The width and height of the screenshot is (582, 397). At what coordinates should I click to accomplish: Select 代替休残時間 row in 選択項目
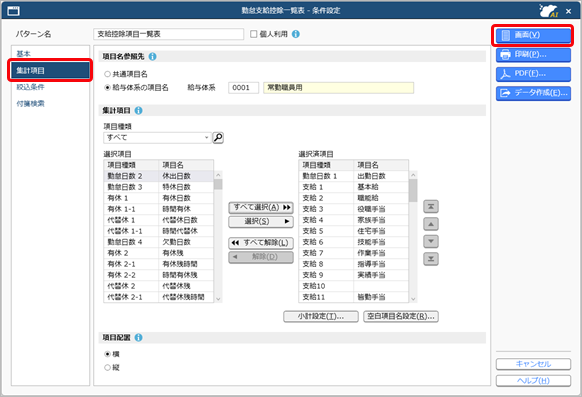coord(158,297)
